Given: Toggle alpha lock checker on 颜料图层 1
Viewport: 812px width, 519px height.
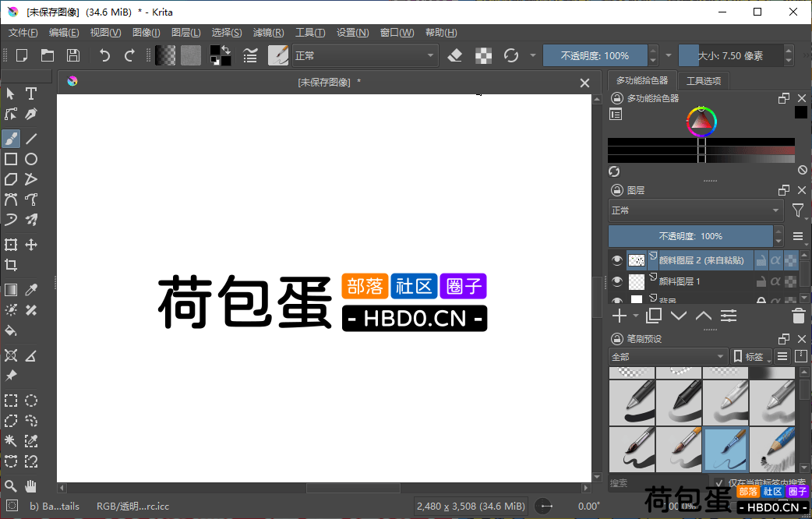Looking at the screenshot, I should 790,282.
